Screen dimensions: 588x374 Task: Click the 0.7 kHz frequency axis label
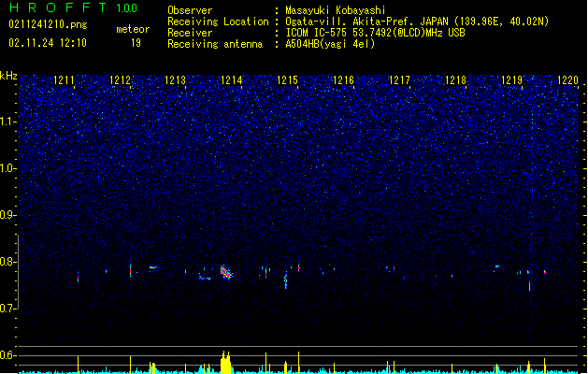point(8,309)
